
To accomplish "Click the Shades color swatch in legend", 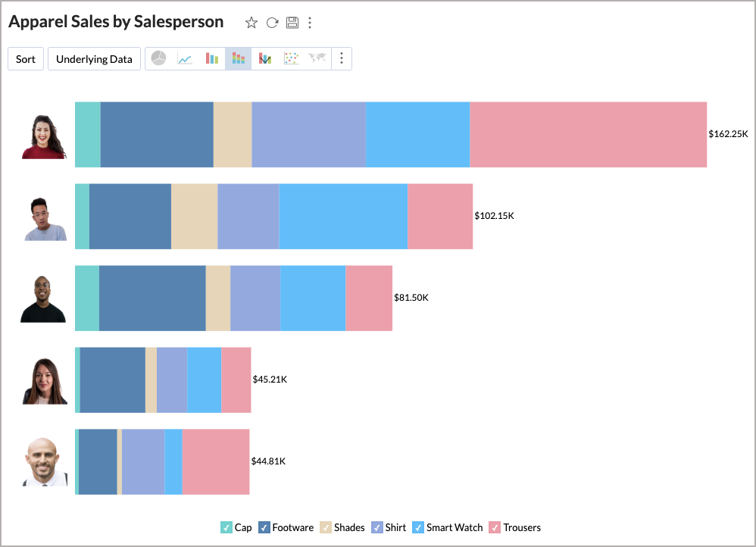I will (326, 527).
